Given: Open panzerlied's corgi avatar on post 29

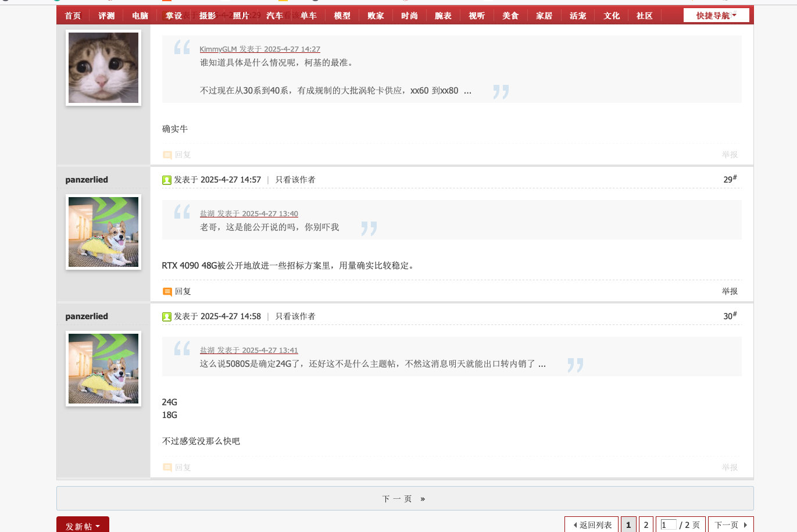Looking at the screenshot, I should click(x=103, y=232).
